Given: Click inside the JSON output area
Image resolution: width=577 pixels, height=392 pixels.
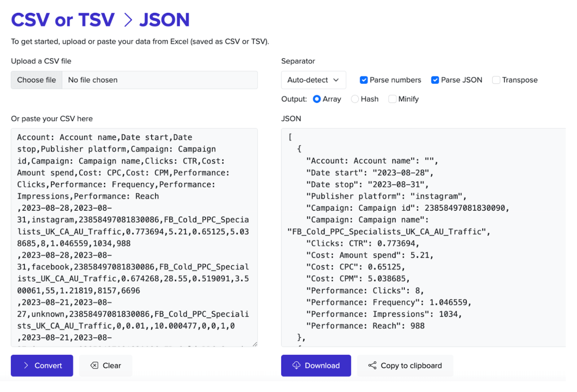Looking at the screenshot, I should click(423, 237).
